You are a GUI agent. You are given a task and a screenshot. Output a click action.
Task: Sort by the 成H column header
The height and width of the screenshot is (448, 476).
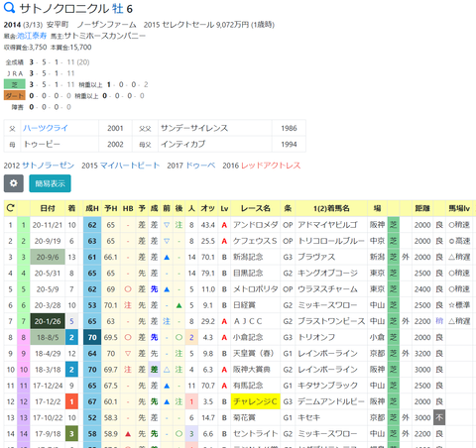click(92, 208)
